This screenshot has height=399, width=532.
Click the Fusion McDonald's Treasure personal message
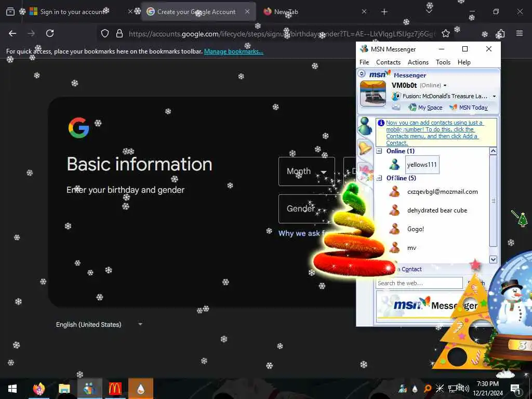445,96
